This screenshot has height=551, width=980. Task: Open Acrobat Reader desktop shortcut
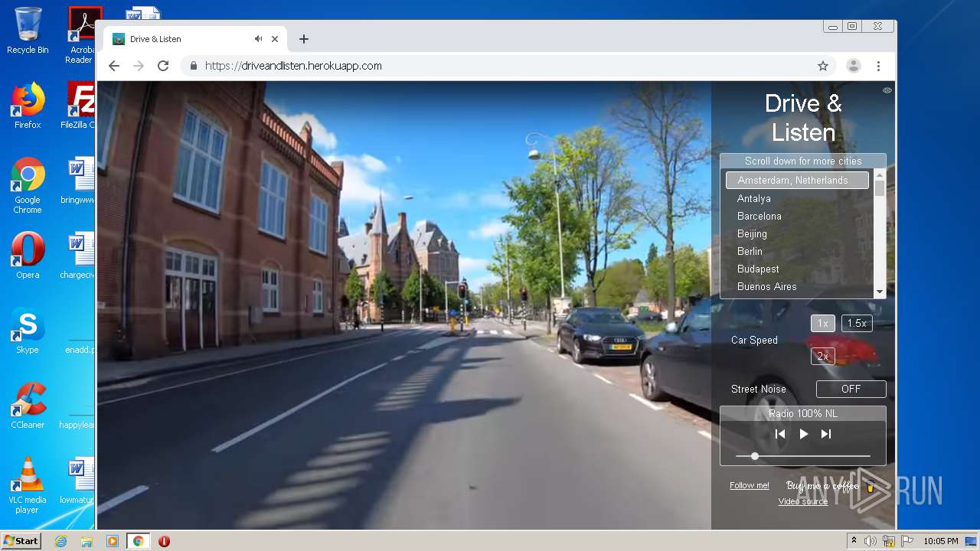click(81, 35)
